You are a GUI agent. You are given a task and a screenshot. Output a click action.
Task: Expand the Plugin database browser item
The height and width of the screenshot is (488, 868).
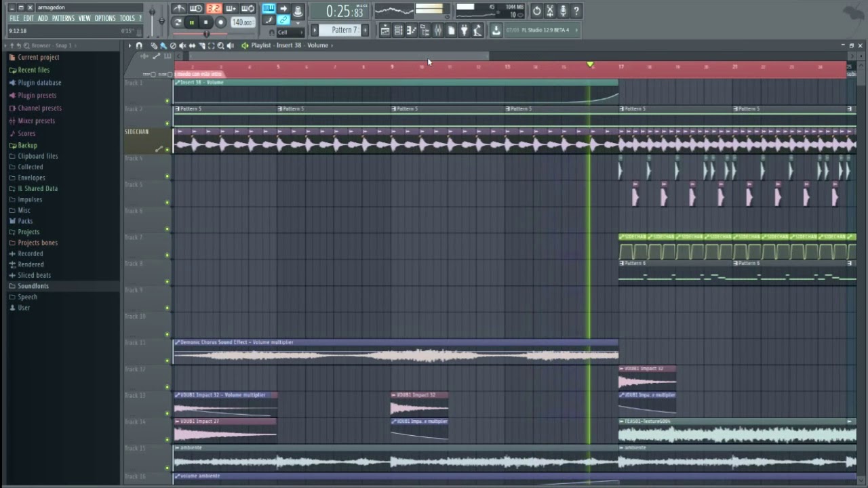(x=39, y=83)
